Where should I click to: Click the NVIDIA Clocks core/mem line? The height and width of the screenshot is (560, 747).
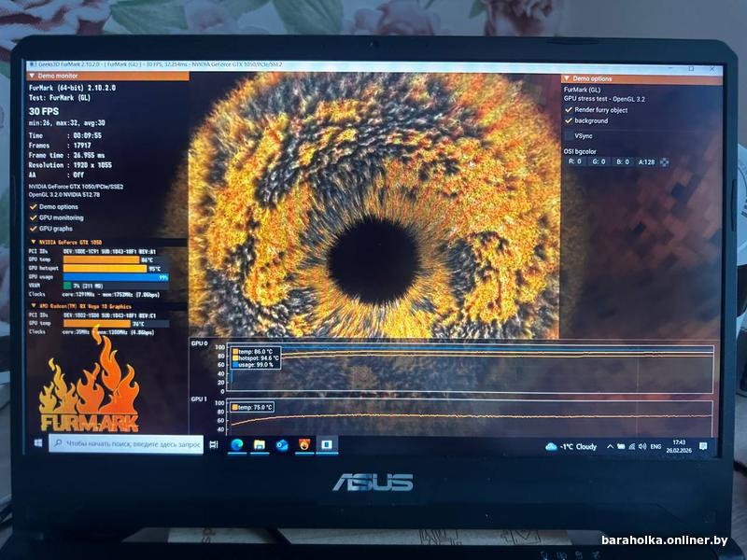coord(94,295)
